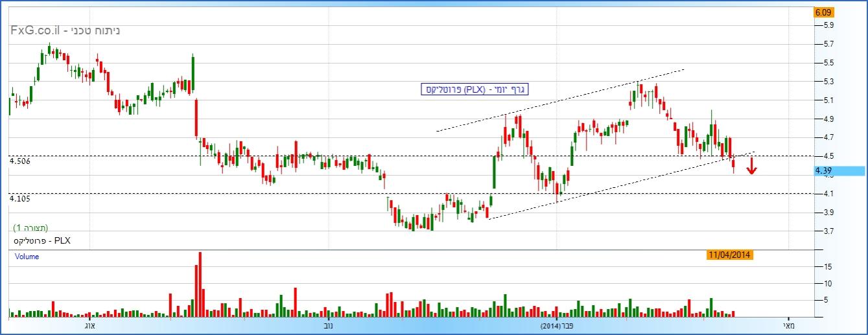Click the red downward arrow marker

click(751, 168)
